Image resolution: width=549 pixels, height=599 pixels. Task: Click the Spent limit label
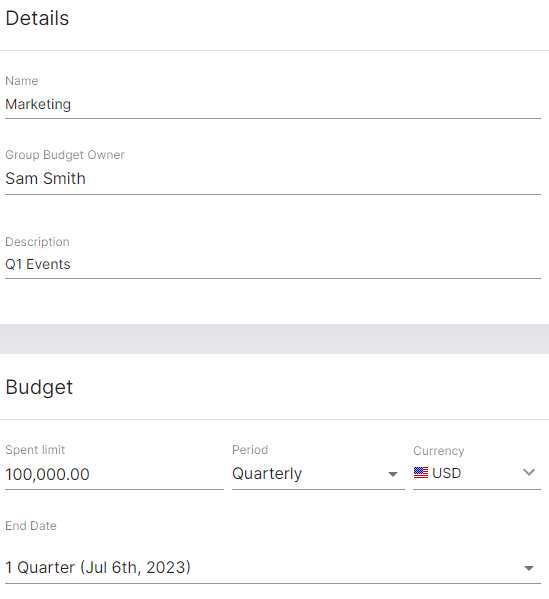(x=35, y=450)
